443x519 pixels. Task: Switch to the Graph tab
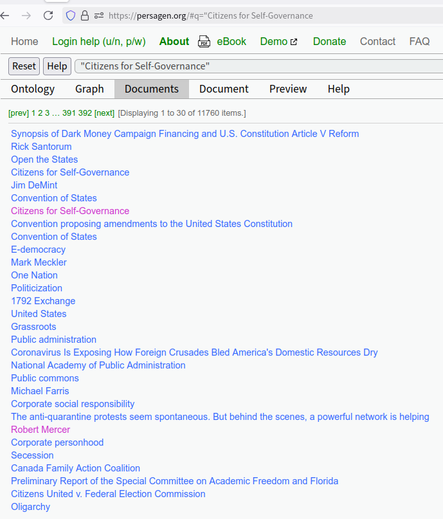pyautogui.click(x=89, y=89)
